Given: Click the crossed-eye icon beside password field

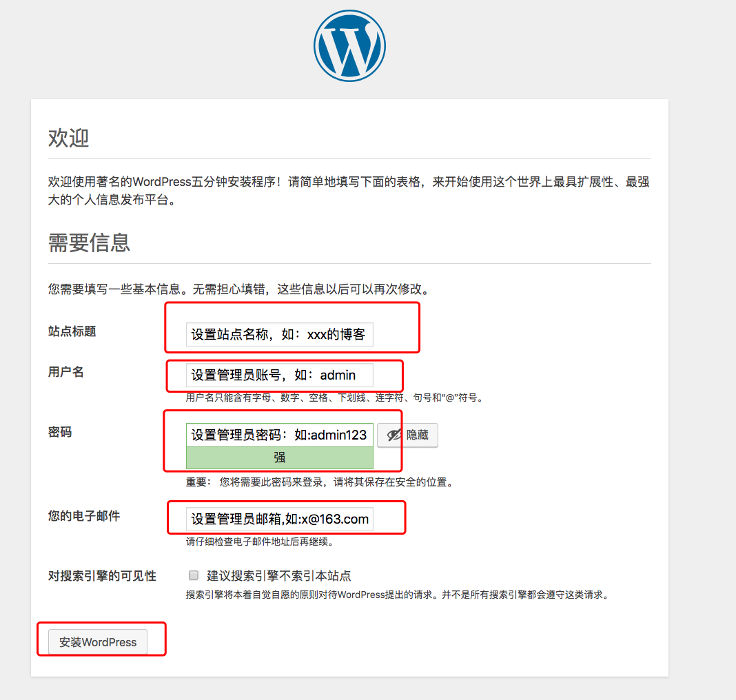Looking at the screenshot, I should pyautogui.click(x=393, y=435).
